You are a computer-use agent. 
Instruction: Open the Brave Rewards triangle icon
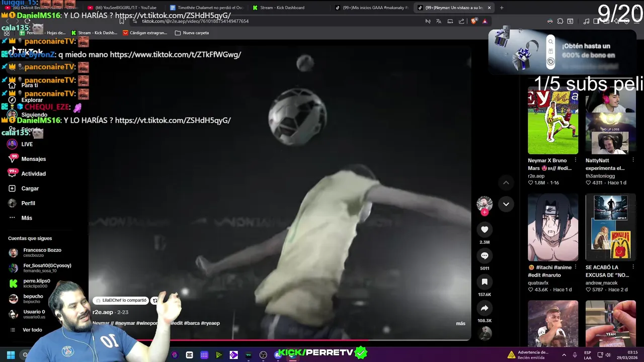click(x=485, y=21)
